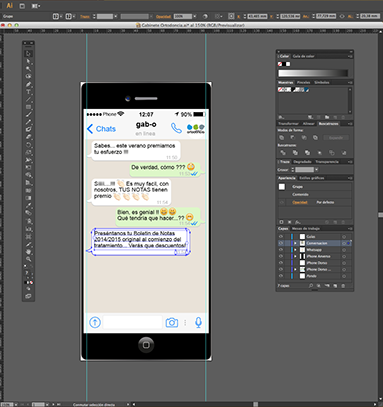Image resolution: width=383 pixels, height=407 pixels.
Task: Toggle visibility of the iPhone Dorso layer
Action: pos(281,263)
